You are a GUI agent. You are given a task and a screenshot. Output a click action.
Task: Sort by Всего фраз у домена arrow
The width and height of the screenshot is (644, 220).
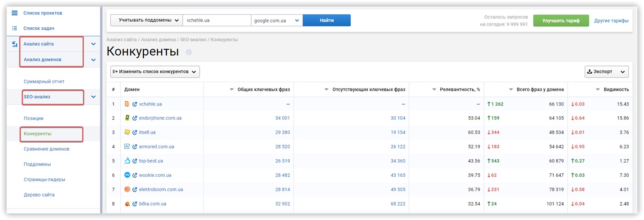[511, 90]
